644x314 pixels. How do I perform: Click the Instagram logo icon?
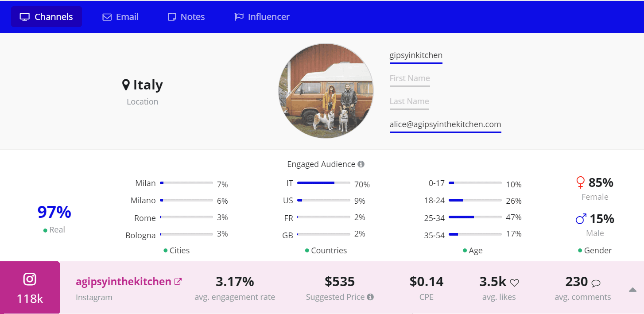pyautogui.click(x=30, y=279)
